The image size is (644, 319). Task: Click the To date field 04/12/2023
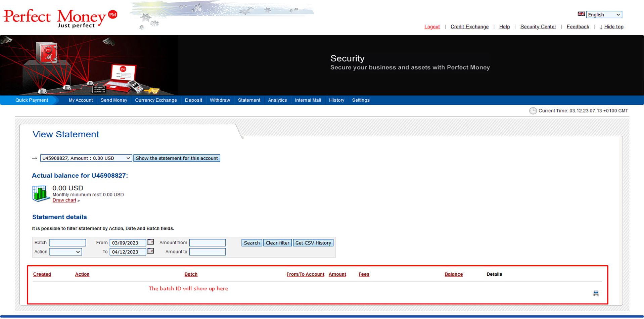pyautogui.click(x=128, y=252)
